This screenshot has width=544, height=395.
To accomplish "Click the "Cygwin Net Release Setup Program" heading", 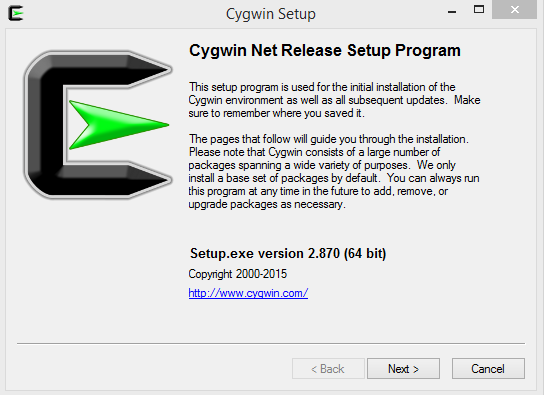I will (x=325, y=51).
